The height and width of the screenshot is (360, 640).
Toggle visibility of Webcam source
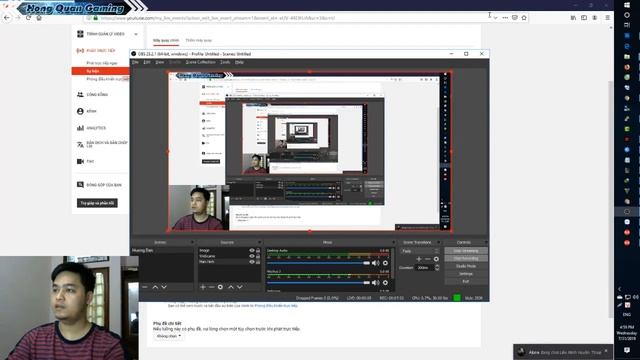pyautogui.click(x=252, y=256)
